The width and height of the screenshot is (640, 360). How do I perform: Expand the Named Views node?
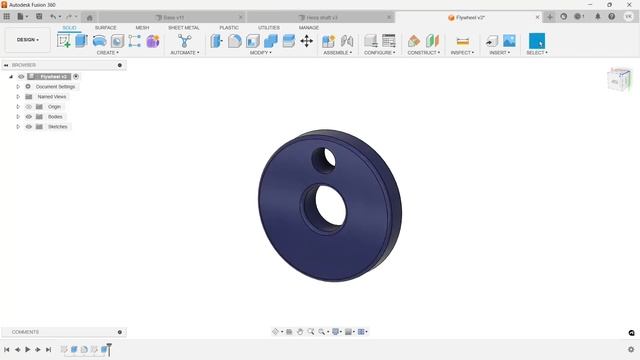(x=18, y=97)
